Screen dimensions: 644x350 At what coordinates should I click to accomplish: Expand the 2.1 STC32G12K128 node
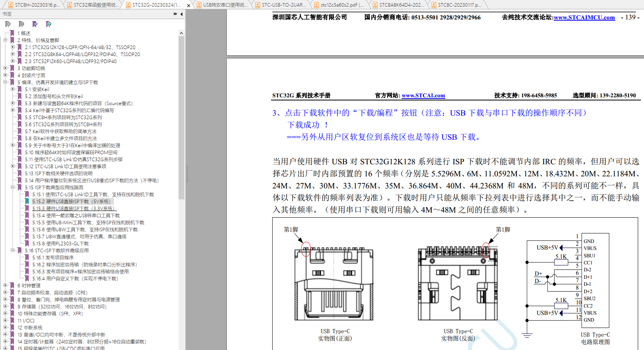(12, 47)
